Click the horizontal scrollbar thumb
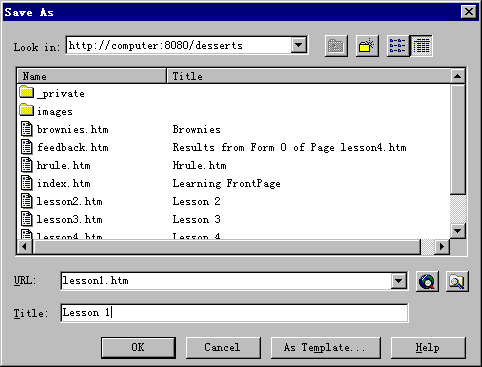The height and width of the screenshot is (367, 482). pyautogui.click(x=227, y=247)
